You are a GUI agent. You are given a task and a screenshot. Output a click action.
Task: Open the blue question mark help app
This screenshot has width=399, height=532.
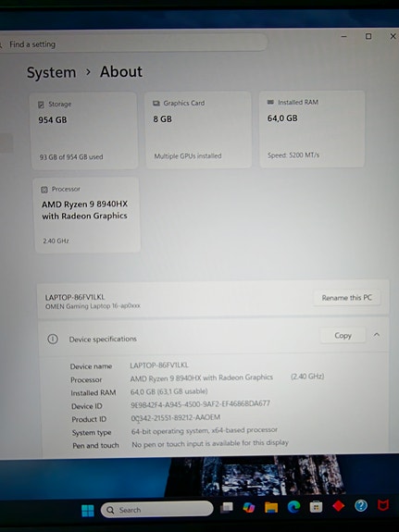coord(361,505)
